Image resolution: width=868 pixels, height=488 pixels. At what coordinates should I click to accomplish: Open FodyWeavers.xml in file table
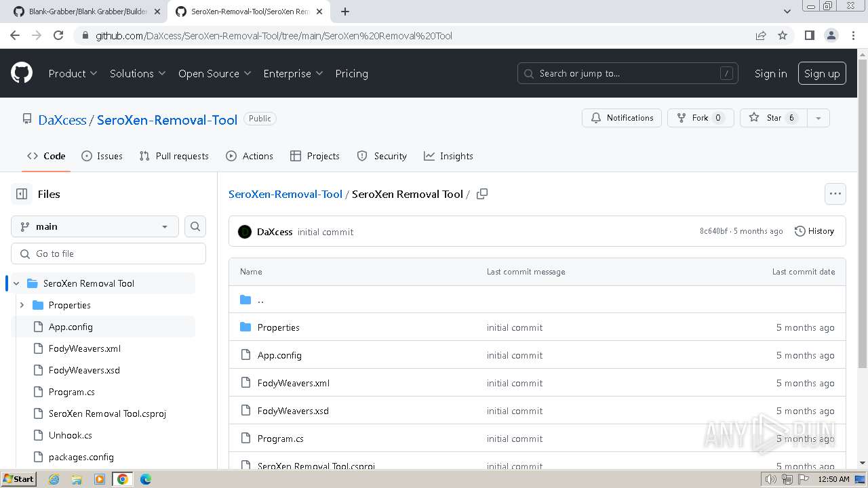click(x=294, y=383)
